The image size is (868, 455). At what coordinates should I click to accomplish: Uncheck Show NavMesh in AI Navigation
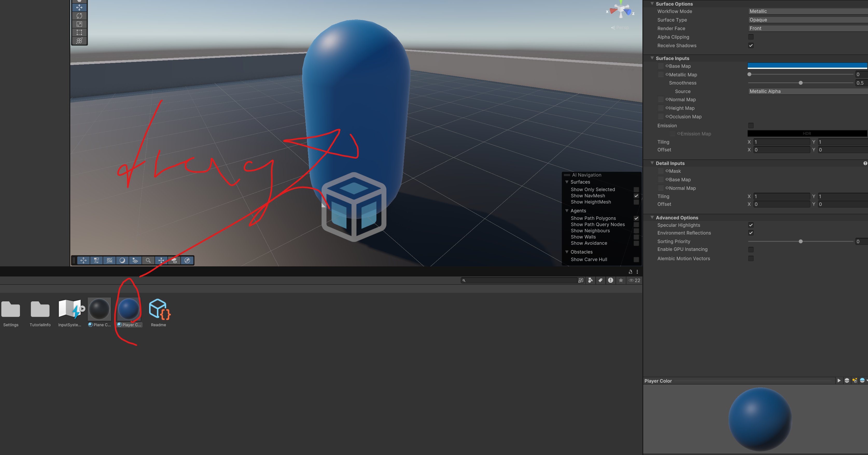(636, 196)
